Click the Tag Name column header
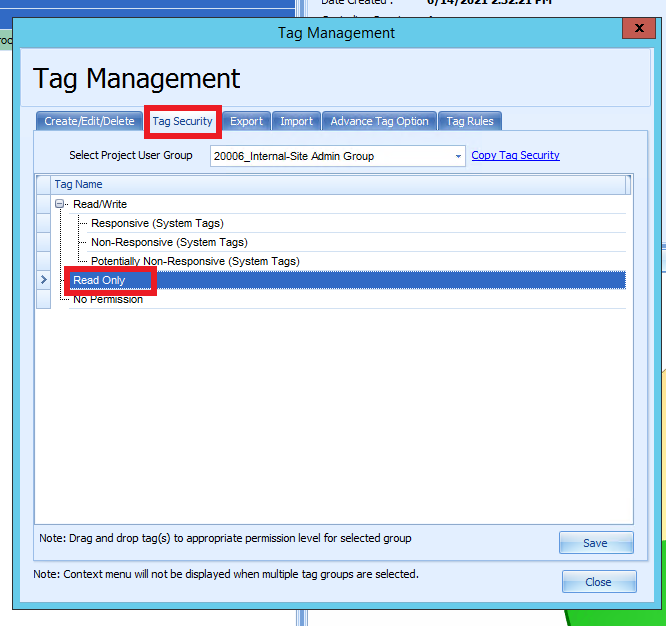Viewport: 666px width, 626px height. coord(338,184)
